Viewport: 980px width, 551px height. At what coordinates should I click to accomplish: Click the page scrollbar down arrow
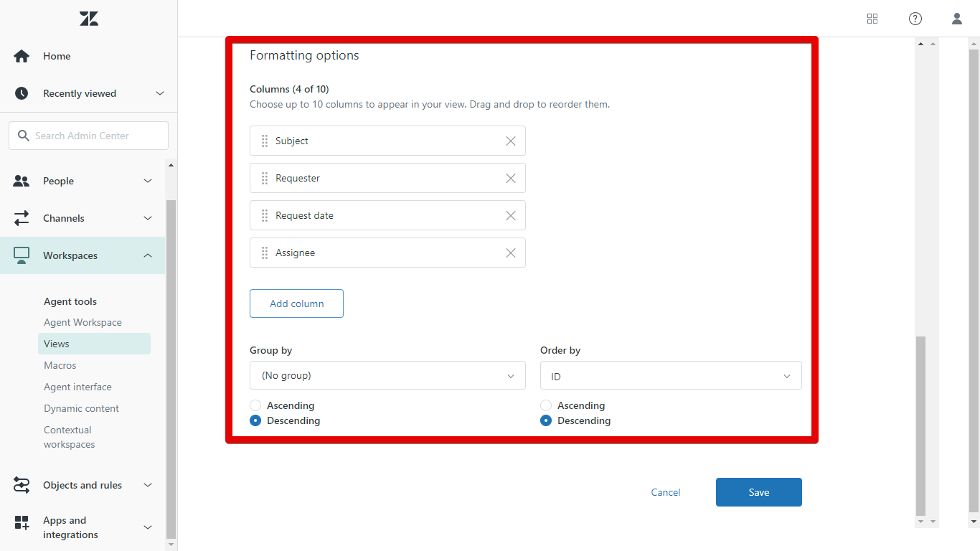pos(974,522)
